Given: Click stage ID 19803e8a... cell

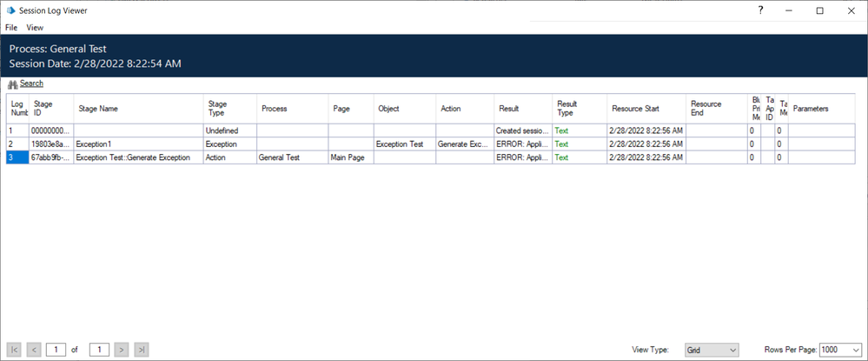Looking at the screenshot, I should pyautogui.click(x=51, y=144).
